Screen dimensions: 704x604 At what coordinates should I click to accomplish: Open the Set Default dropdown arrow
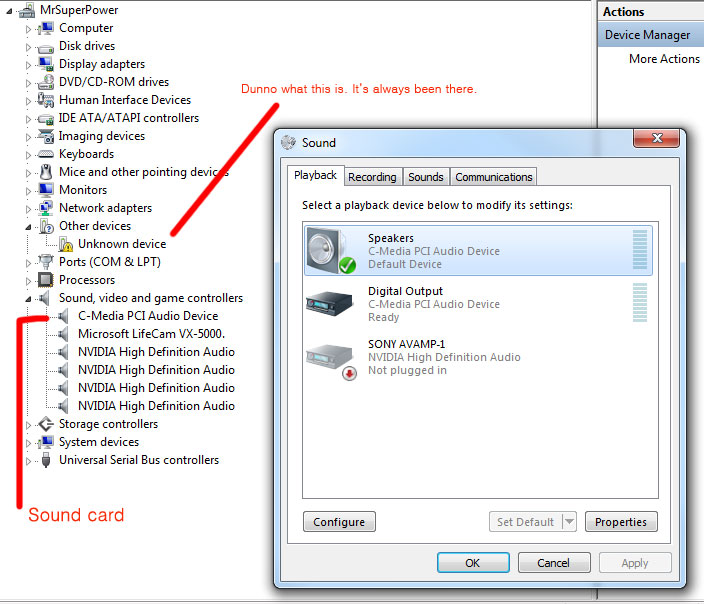coord(569,522)
